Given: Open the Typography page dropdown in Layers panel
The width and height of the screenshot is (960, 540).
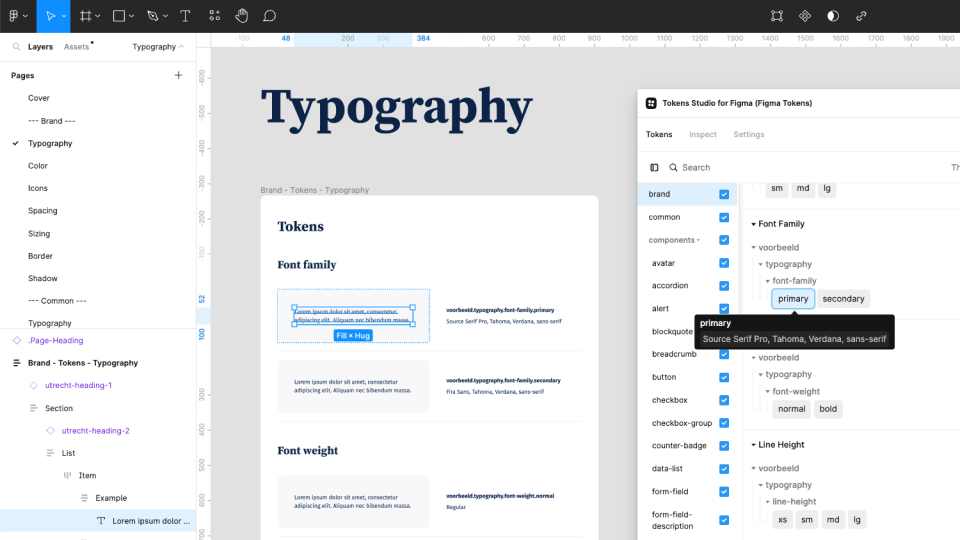Looking at the screenshot, I should tap(158, 47).
